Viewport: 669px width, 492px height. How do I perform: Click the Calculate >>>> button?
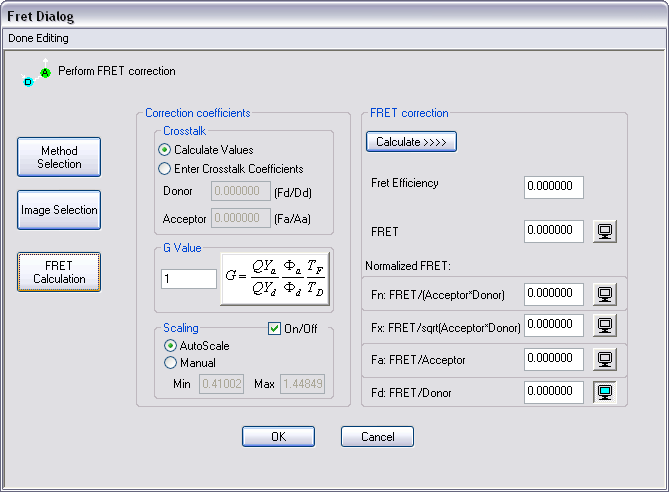[412, 142]
